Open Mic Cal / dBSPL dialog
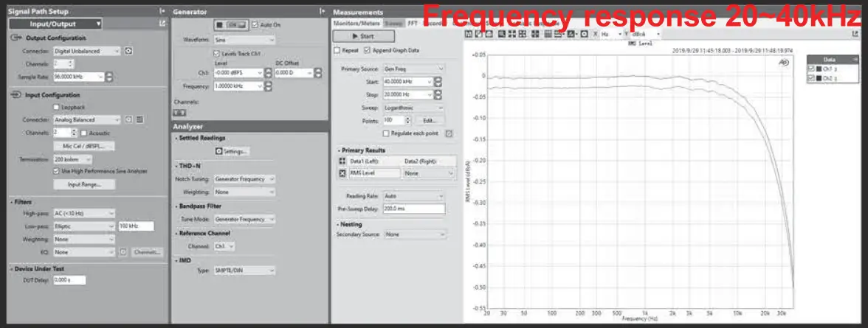 [x=84, y=147]
